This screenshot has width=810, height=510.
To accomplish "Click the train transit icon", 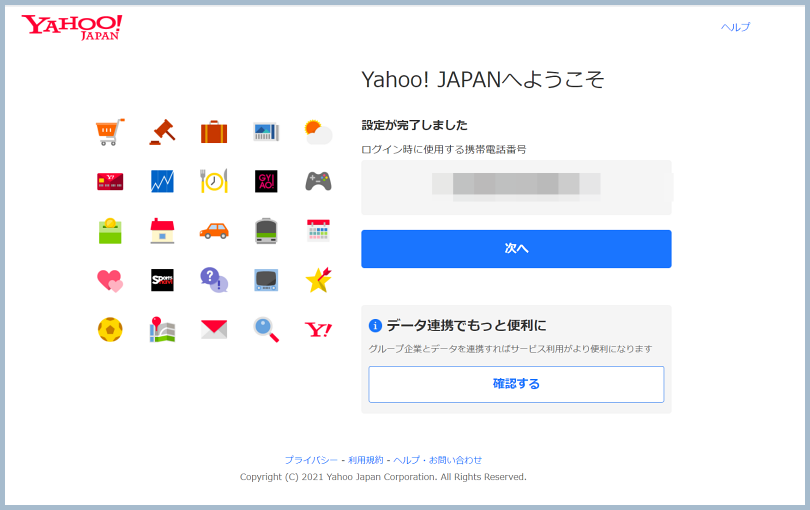I will point(266,231).
